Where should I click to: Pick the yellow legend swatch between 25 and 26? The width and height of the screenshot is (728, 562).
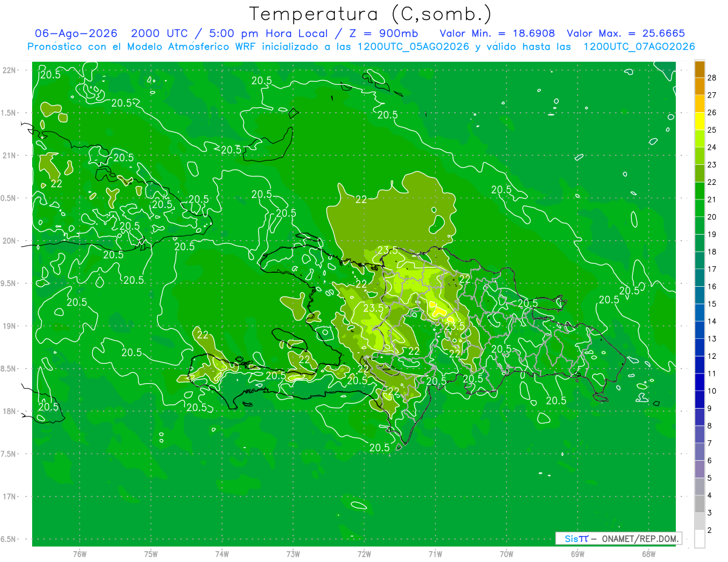pyautogui.click(x=699, y=121)
